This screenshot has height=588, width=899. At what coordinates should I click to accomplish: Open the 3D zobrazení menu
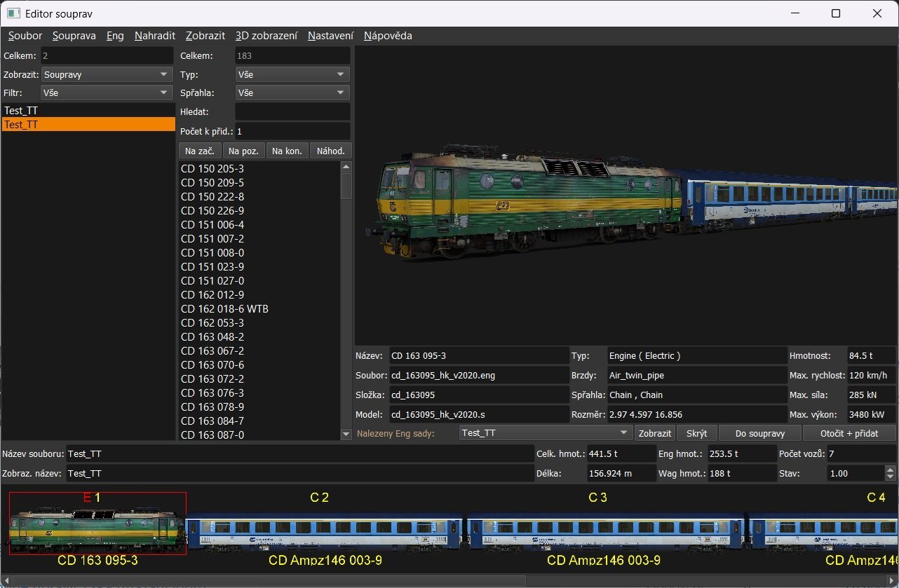coord(266,36)
